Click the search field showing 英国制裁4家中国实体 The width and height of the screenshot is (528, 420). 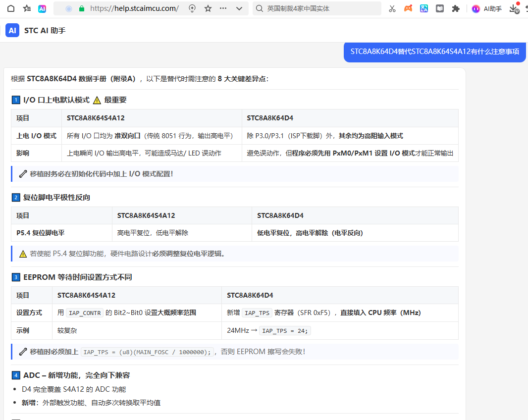317,8
